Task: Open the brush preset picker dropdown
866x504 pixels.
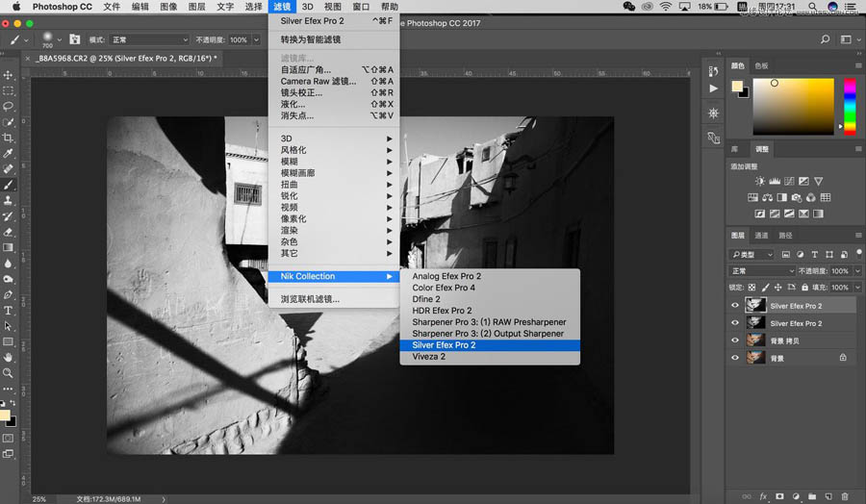Action: point(59,39)
